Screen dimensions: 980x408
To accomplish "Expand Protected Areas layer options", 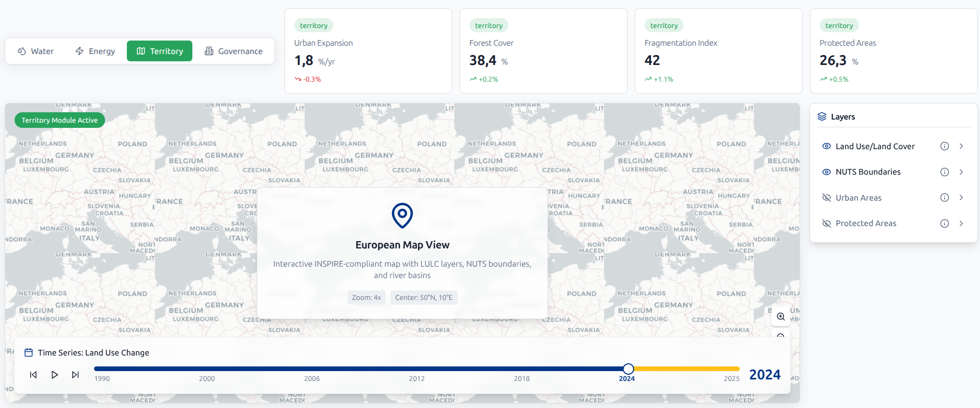I will tap(961, 223).
